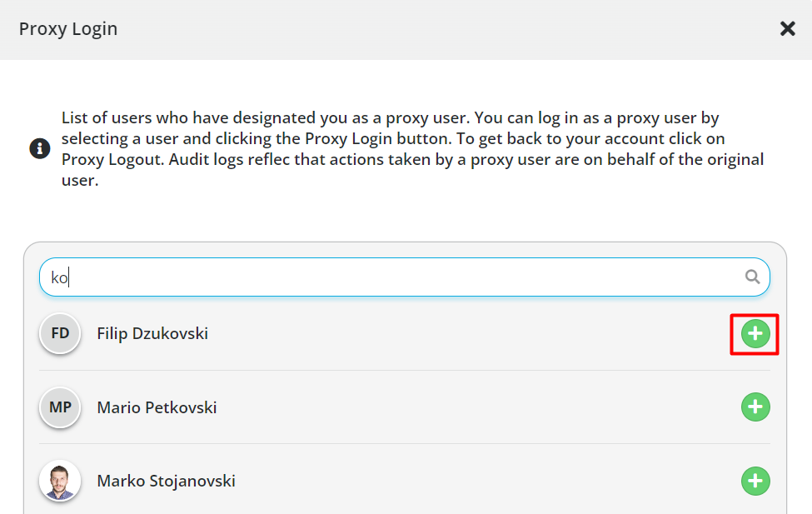The width and height of the screenshot is (812, 514).
Task: Add Filip Dzukovski with the green plus
Action: pyautogui.click(x=755, y=334)
